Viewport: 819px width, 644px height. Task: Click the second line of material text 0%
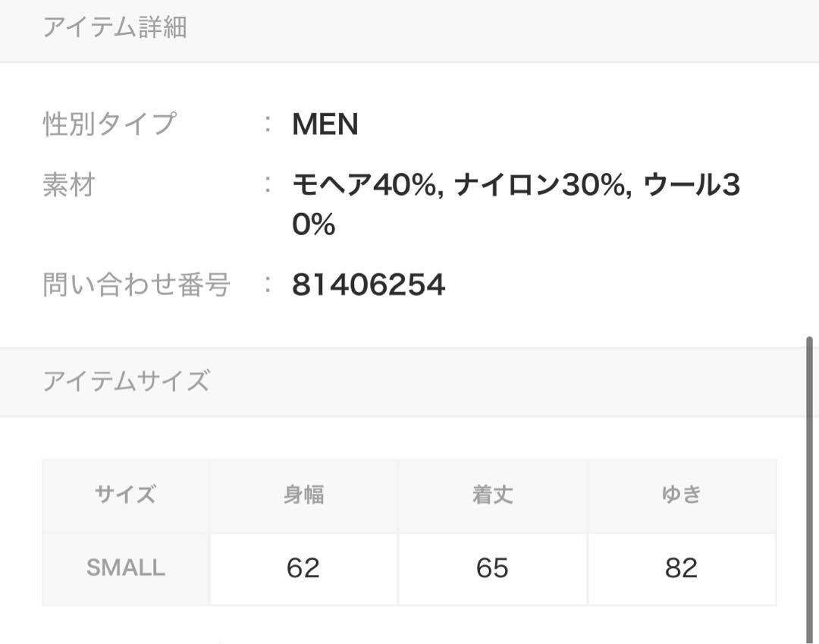point(313,225)
